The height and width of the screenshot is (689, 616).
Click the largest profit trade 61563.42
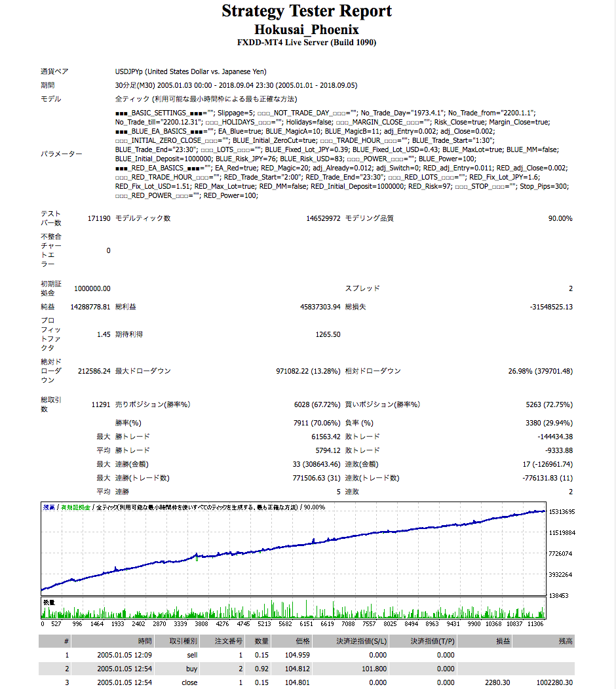tap(326, 437)
